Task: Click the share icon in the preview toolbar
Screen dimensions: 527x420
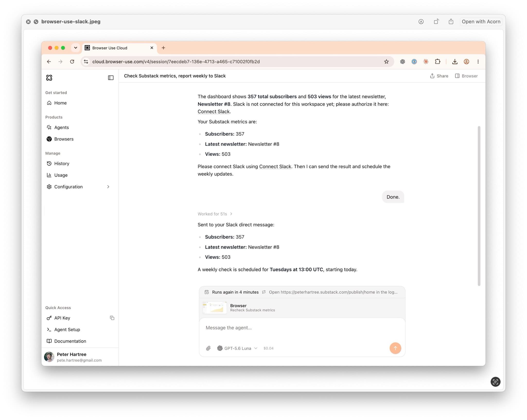Action: point(451,22)
